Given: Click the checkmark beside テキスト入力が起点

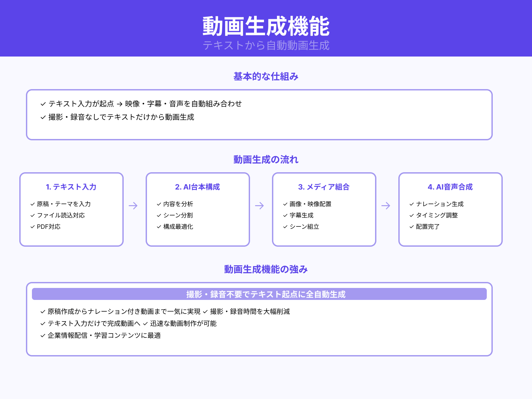Looking at the screenshot, I should pyautogui.click(x=43, y=104).
